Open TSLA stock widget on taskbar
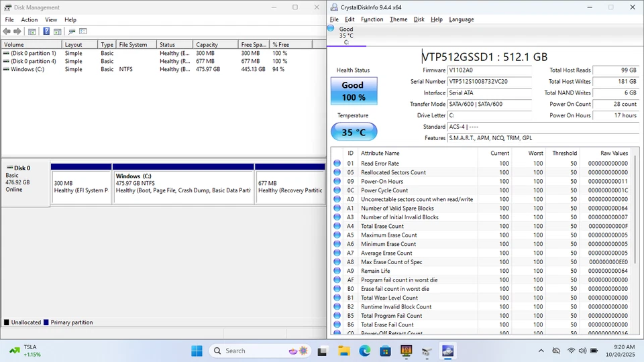The width and height of the screenshot is (644, 362). [x=25, y=351]
